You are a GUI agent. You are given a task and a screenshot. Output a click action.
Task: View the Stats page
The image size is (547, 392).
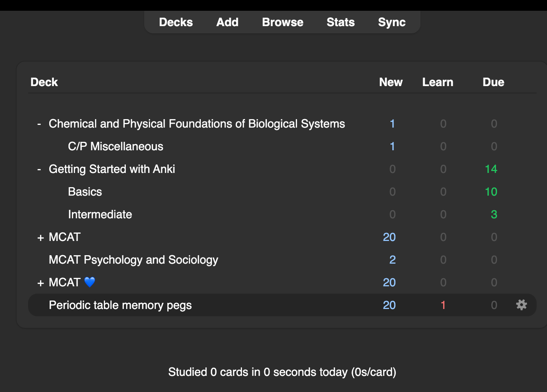[340, 22]
